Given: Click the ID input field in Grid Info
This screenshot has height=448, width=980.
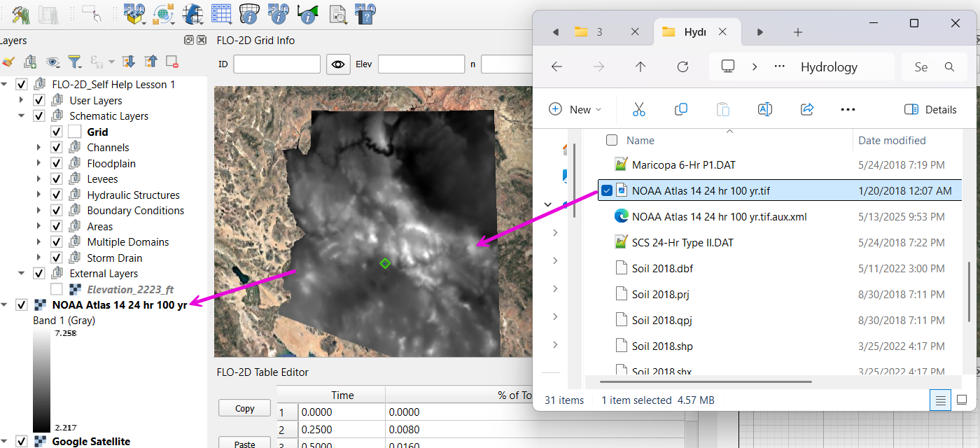Looking at the screenshot, I should (x=276, y=64).
